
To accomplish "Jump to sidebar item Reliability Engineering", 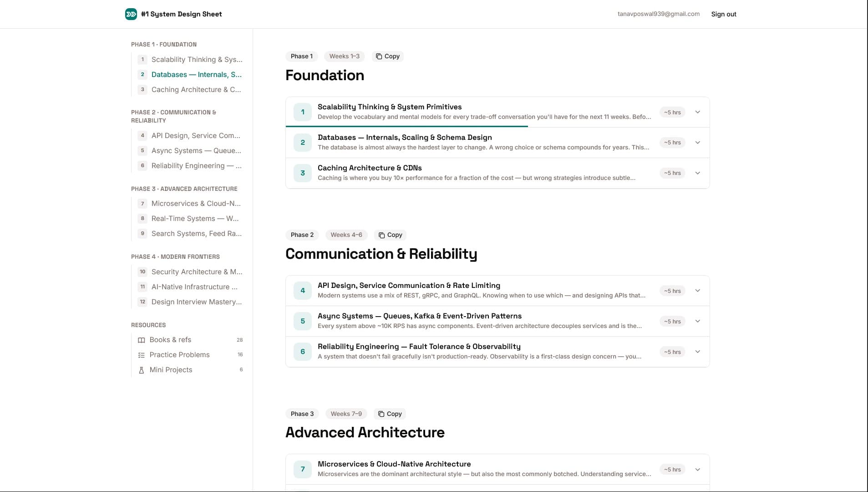I will click(x=190, y=166).
